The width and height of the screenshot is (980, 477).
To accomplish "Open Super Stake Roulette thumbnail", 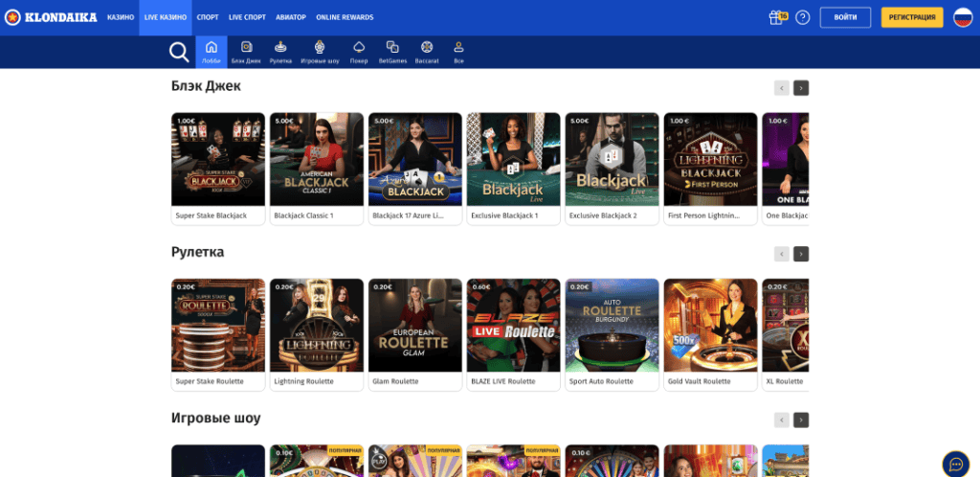I will tap(218, 325).
